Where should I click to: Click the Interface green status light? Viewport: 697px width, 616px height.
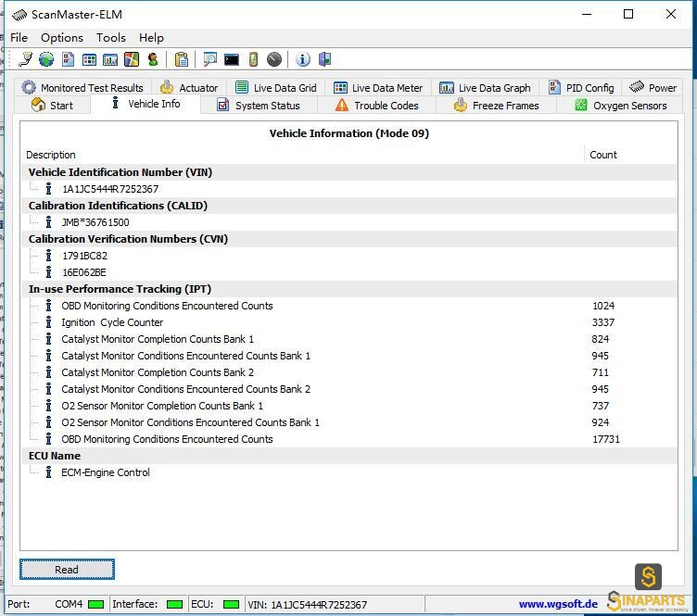click(174, 604)
